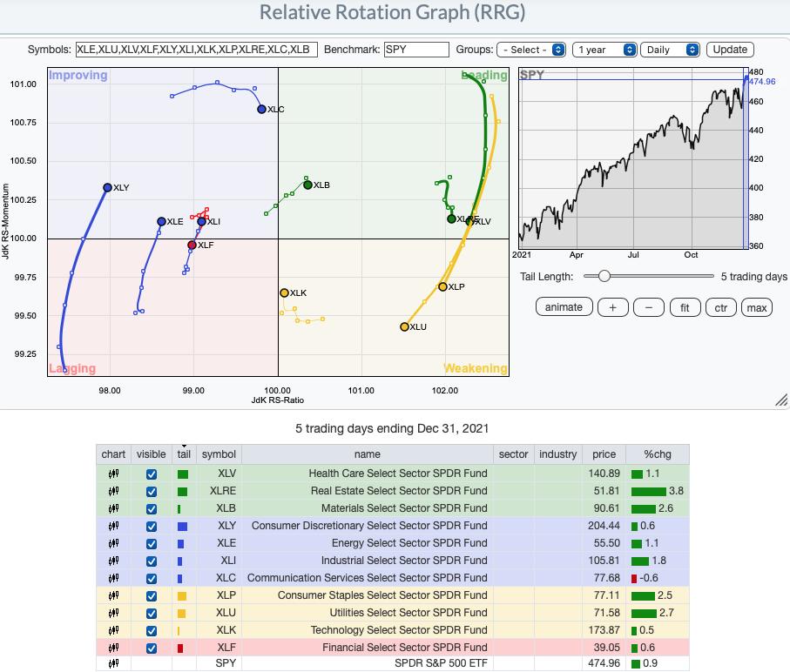Click the XLK marker on the graph
Screen dimensions: 790x672
pos(284,293)
